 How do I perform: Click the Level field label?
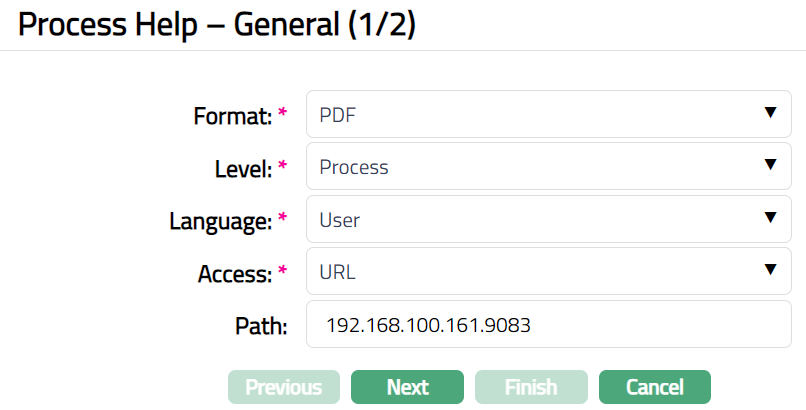pos(243,168)
